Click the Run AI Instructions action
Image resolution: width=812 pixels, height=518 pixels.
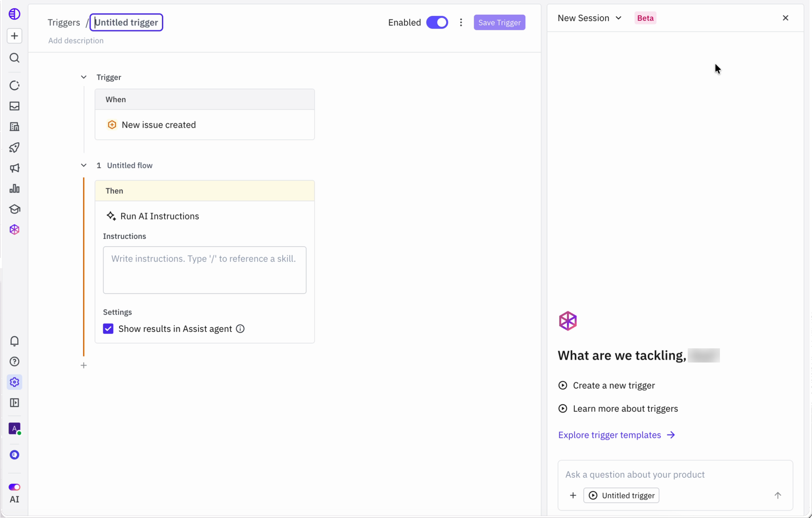click(153, 216)
